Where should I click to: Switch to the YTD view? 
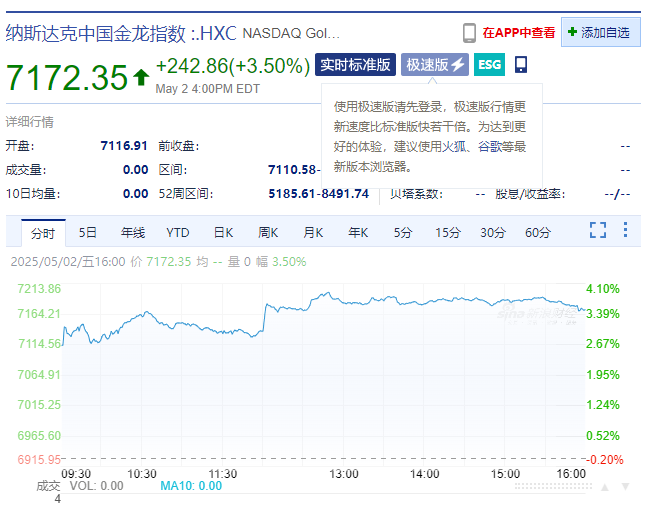[178, 233]
